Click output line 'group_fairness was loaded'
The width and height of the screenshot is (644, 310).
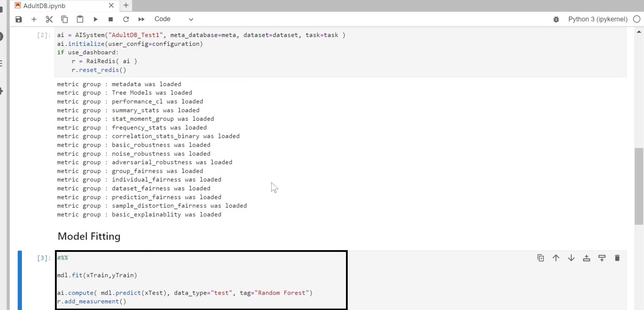pos(130,171)
